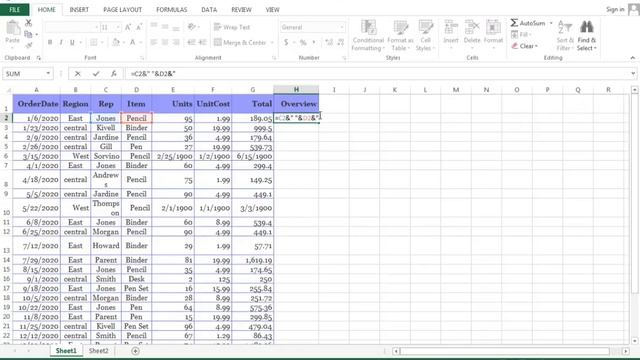
Task: Switch to the REVIEW tab
Action: click(x=241, y=9)
